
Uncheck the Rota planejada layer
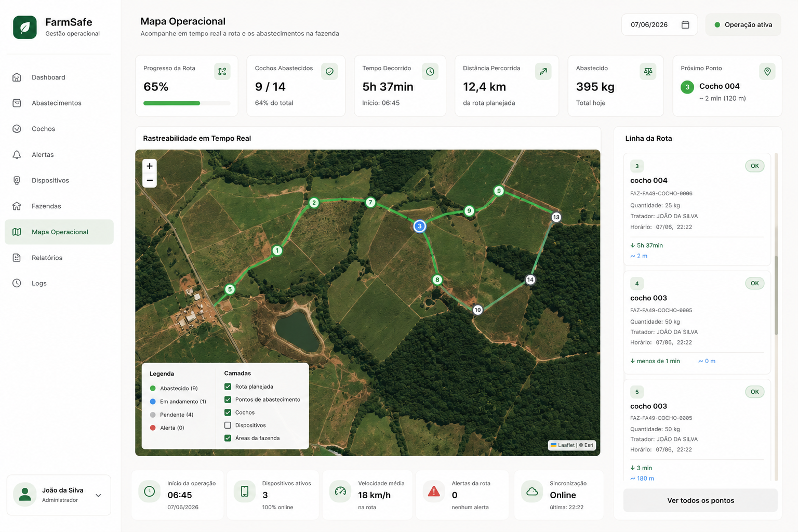[228, 387]
